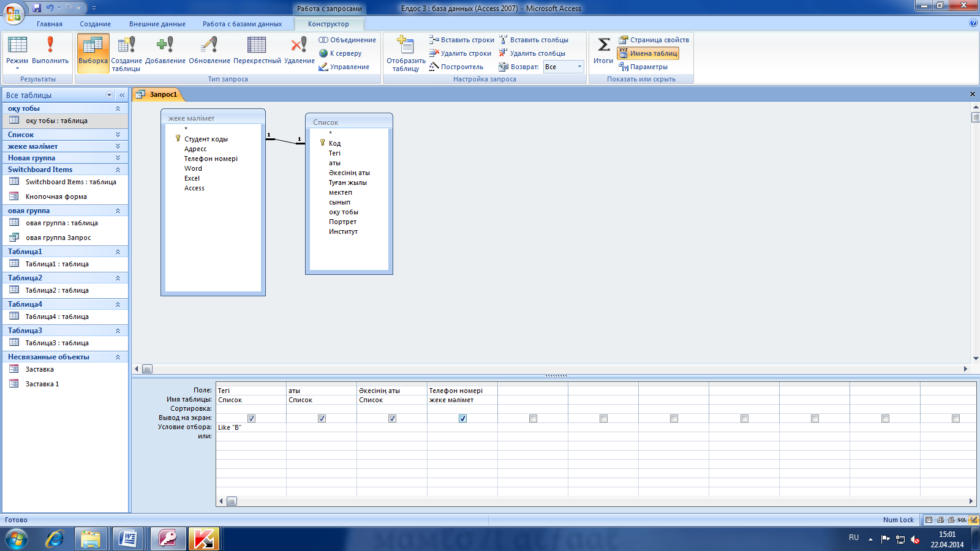Viewport: 980px width, 551px height.
Task: Choose Добавление append query
Action: coord(165,50)
